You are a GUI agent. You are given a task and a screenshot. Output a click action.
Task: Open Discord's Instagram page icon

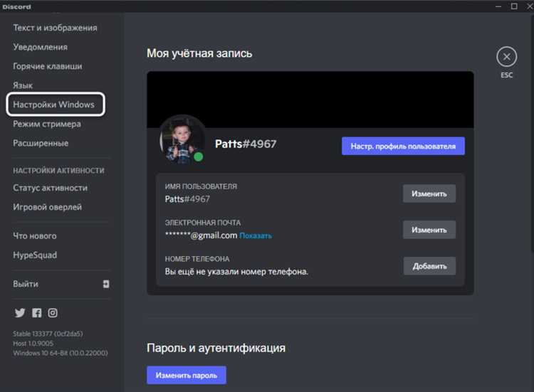pos(53,313)
